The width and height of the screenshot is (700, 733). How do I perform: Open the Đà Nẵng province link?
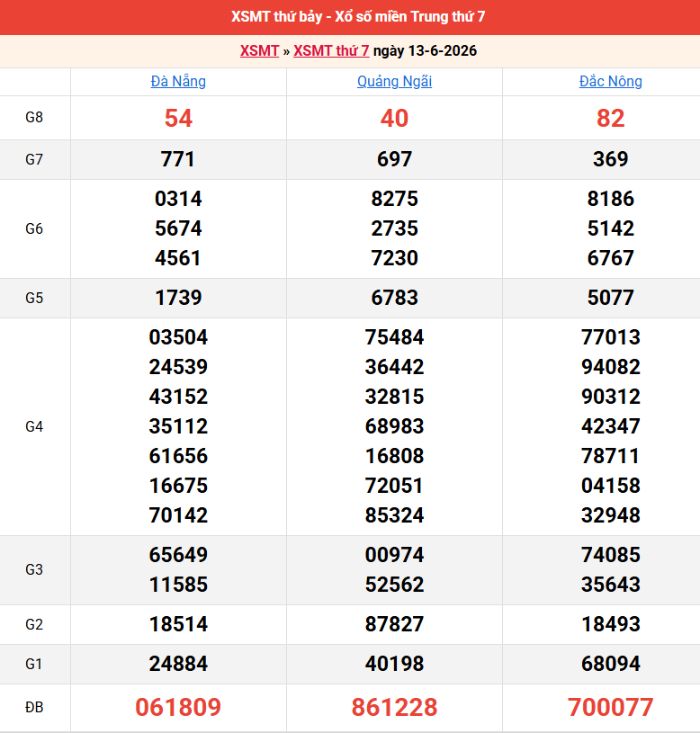178,81
